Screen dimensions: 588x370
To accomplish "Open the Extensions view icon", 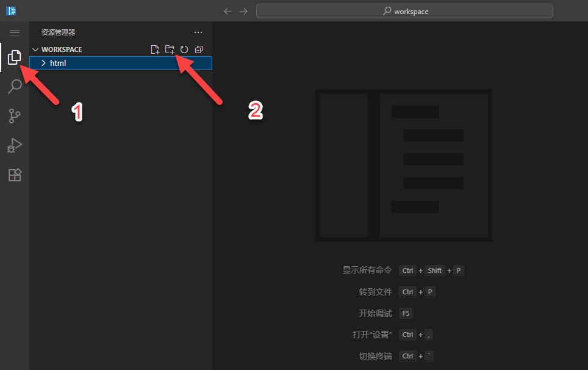I will (15, 175).
